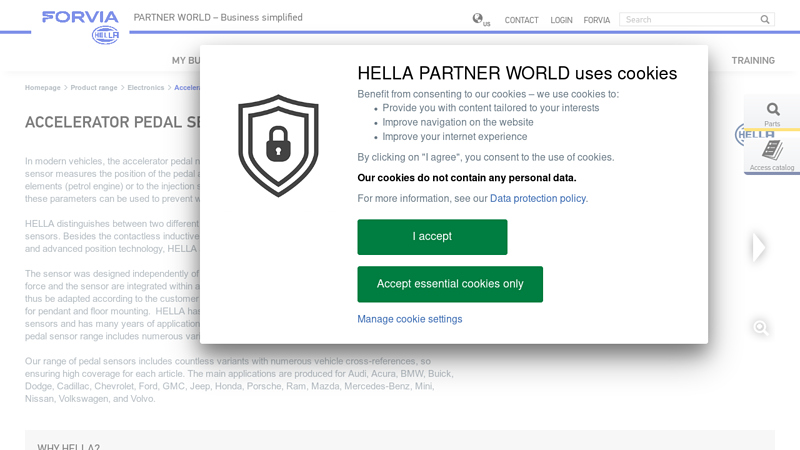Open the TRAINING menu
The width and height of the screenshot is (800, 450).
pos(752,60)
